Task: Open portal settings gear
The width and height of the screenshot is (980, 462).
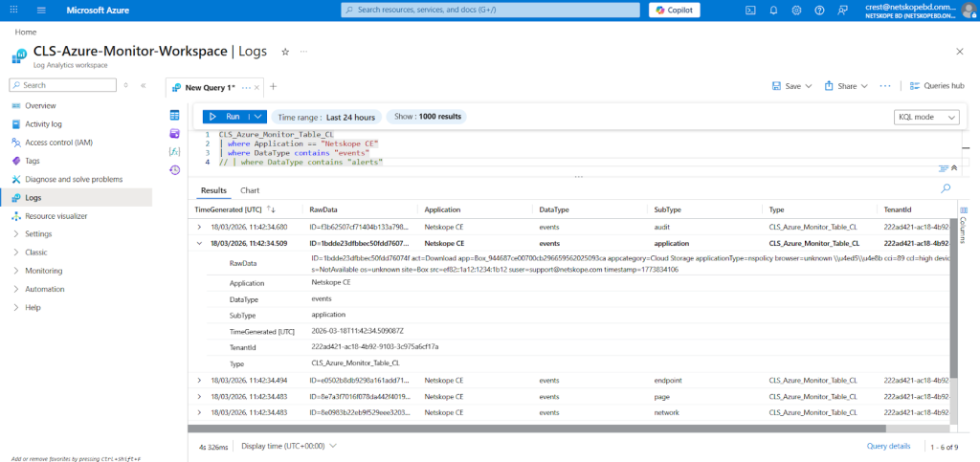Action: pos(796,10)
